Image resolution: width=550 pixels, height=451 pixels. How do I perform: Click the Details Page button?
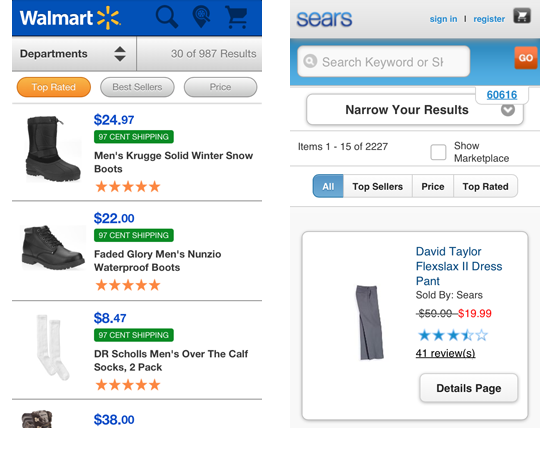point(469,388)
